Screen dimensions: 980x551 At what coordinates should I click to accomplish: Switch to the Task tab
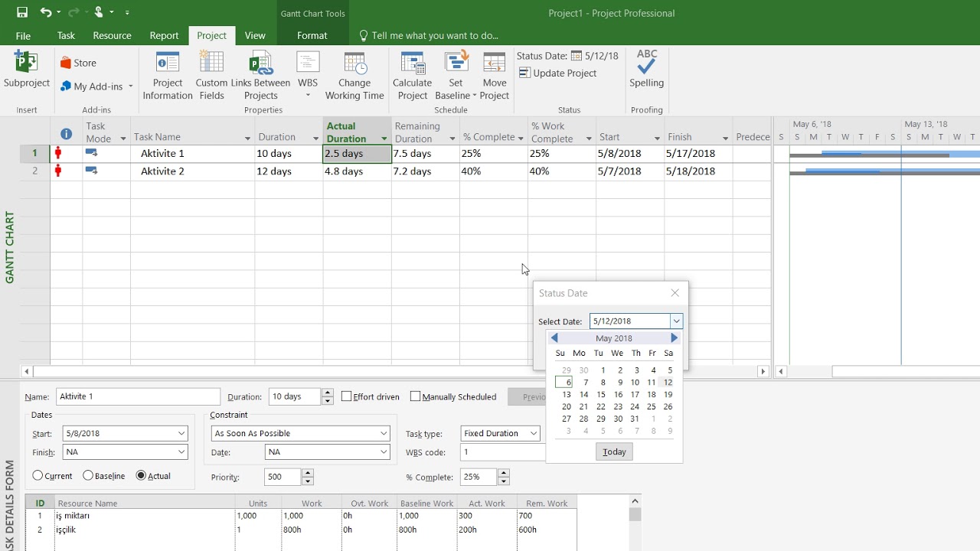[66, 35]
